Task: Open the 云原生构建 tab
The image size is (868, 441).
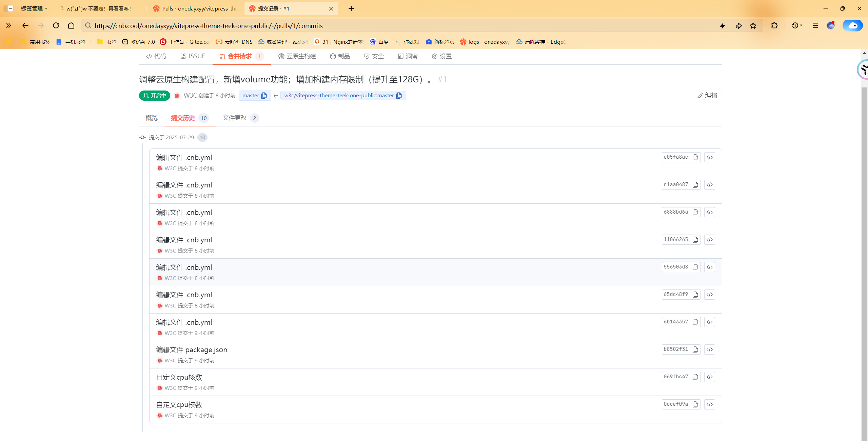Action: tap(297, 56)
